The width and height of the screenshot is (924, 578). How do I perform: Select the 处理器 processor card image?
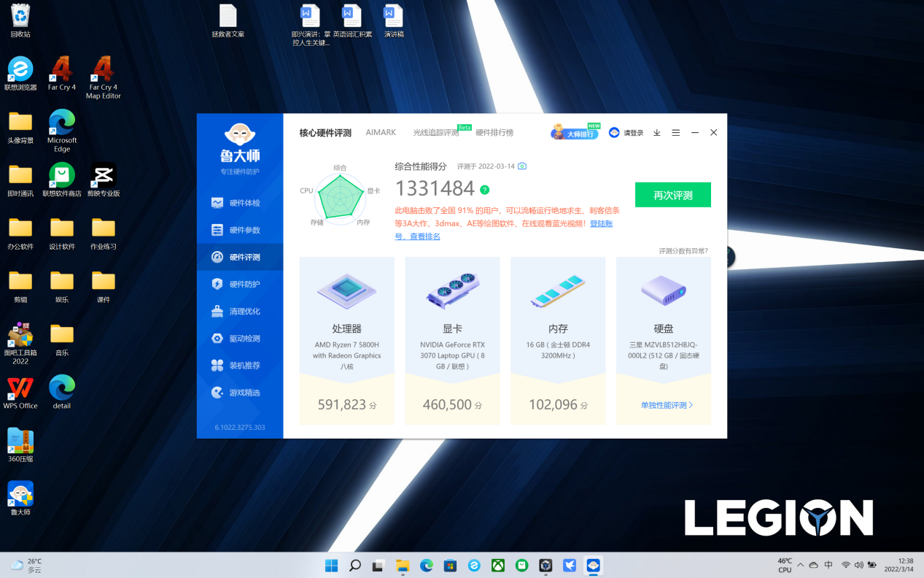347,290
